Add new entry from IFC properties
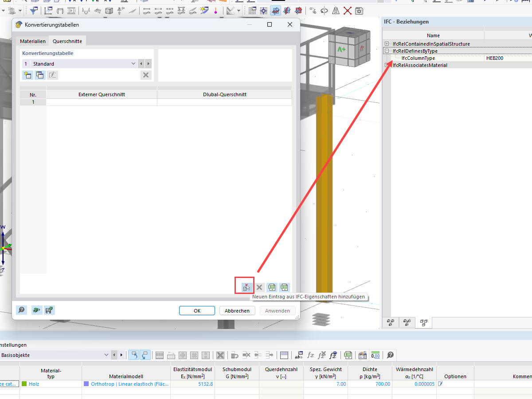 click(246, 287)
